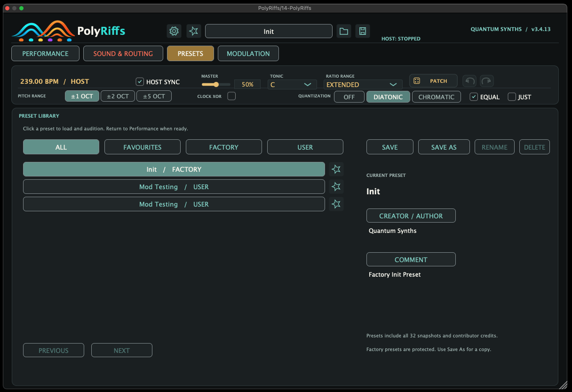Select the PRESETS tab

pos(190,54)
